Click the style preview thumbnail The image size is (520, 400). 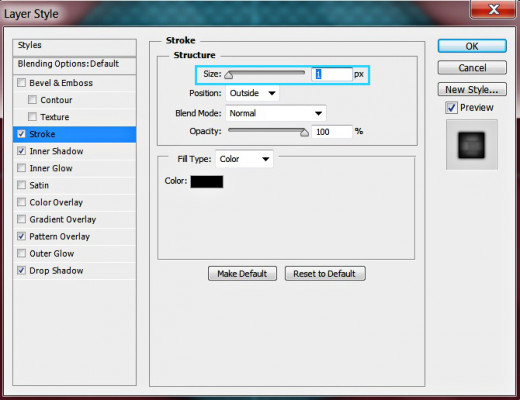coord(472,145)
